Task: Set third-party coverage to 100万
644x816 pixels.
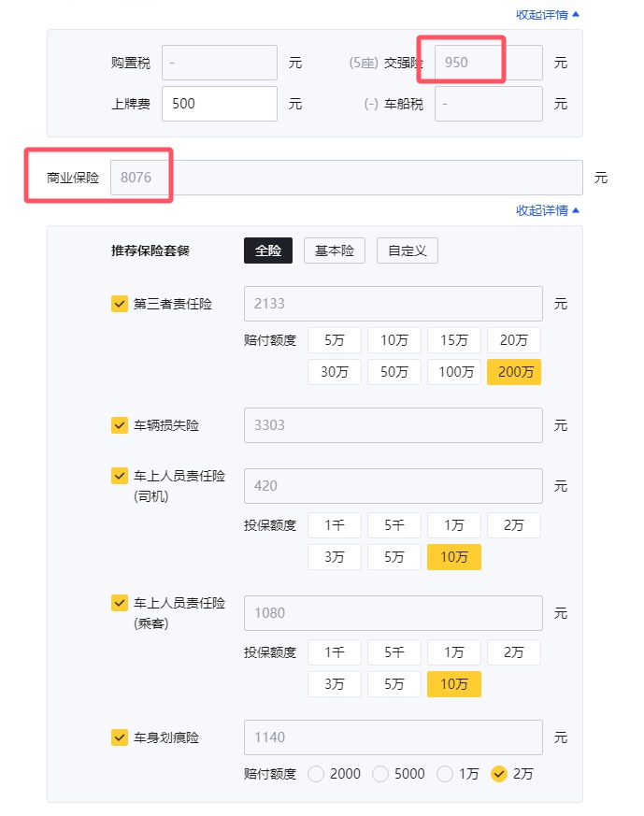Action: coord(454,372)
